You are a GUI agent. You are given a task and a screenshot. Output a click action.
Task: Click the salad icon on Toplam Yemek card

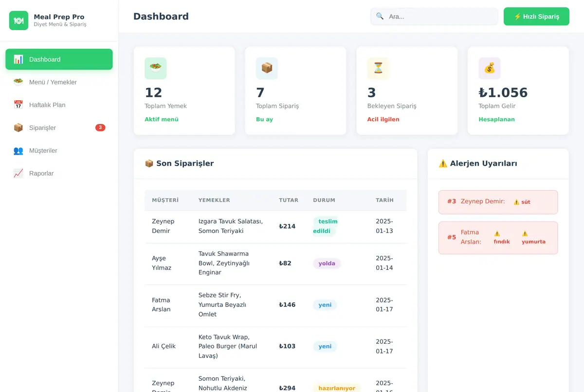[x=156, y=69]
